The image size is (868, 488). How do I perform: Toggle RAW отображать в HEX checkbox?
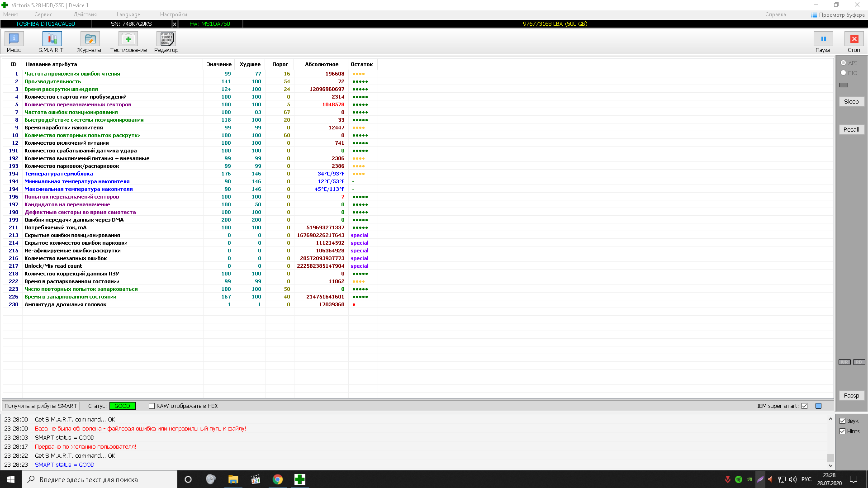coord(152,406)
